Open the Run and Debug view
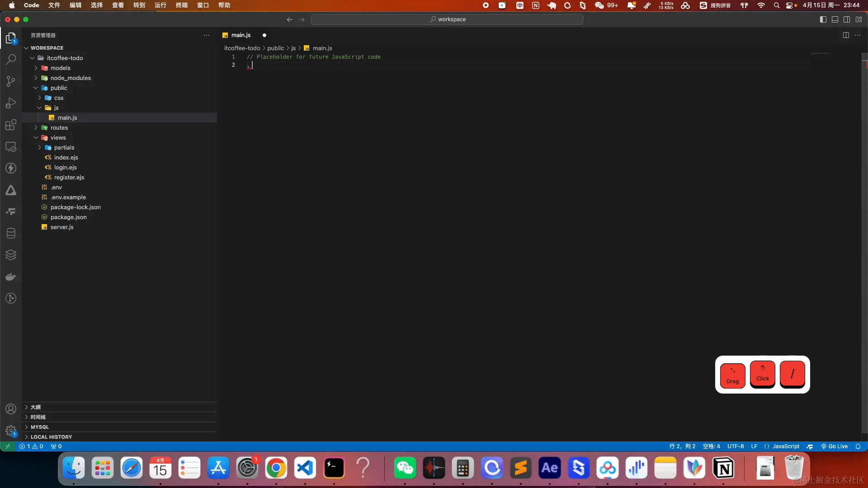The image size is (868, 488). (x=11, y=103)
